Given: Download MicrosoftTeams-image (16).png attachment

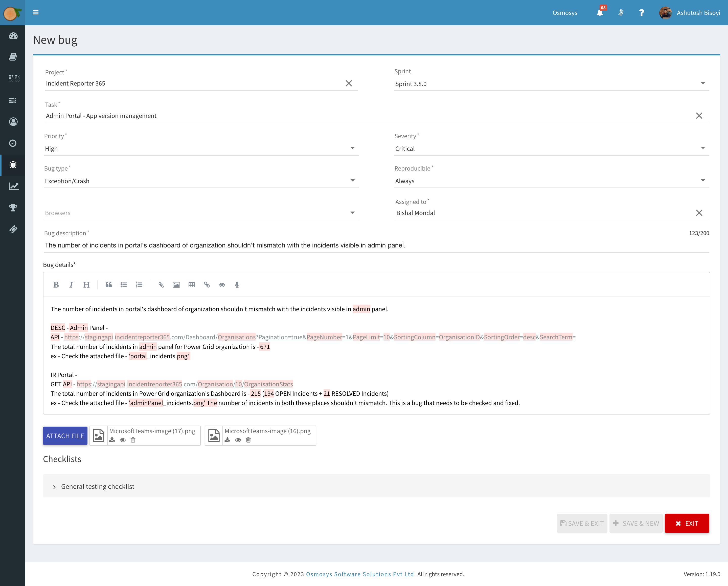Looking at the screenshot, I should (227, 440).
